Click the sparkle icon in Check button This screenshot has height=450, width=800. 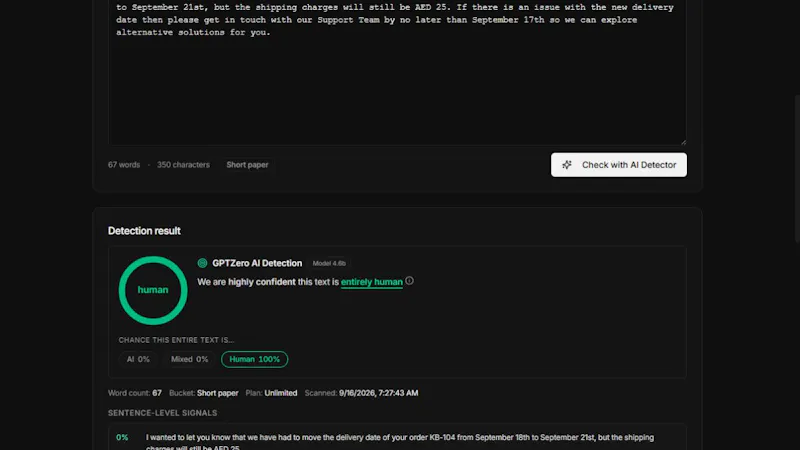click(x=566, y=165)
